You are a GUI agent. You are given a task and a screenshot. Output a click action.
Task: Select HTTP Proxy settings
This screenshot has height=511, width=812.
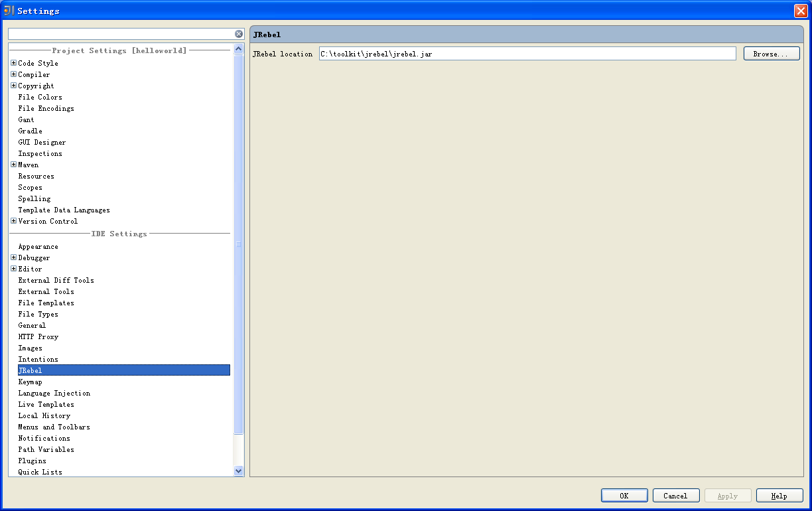(38, 336)
